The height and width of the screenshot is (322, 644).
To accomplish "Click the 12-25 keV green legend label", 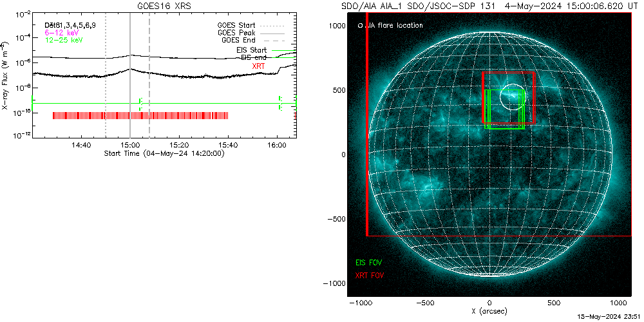I will click(x=64, y=40).
